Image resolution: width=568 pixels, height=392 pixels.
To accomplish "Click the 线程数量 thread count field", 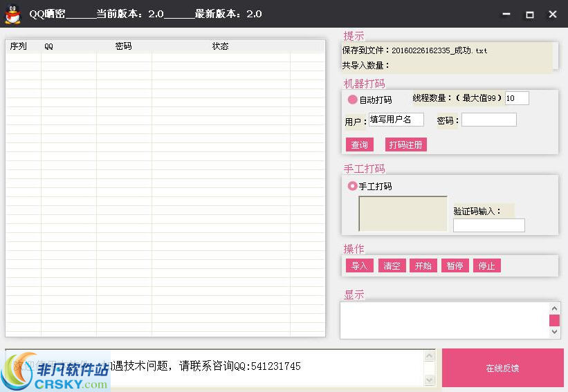I will pos(517,98).
